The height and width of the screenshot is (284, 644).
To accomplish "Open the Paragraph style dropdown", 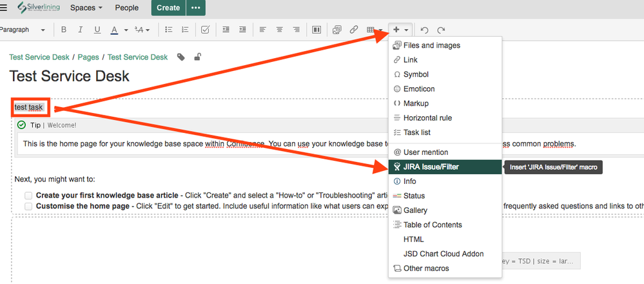I will tap(23, 30).
